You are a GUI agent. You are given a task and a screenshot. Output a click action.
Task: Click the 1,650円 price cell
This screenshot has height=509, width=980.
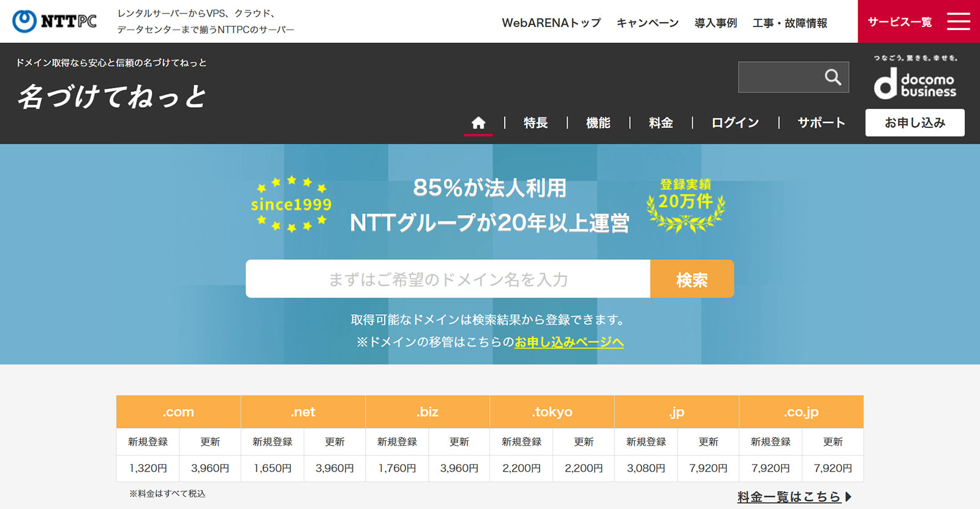coord(273,468)
